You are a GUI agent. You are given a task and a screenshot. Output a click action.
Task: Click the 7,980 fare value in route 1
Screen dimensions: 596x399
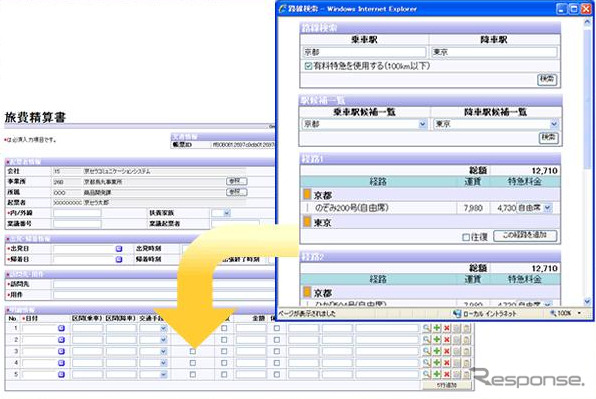[x=473, y=208]
